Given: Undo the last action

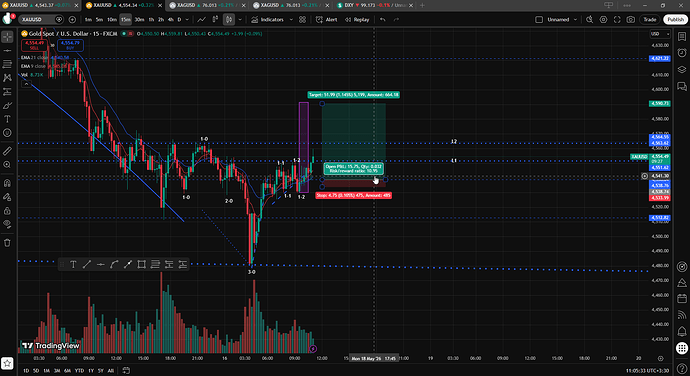Looking at the screenshot, I should pyautogui.click(x=382, y=19).
